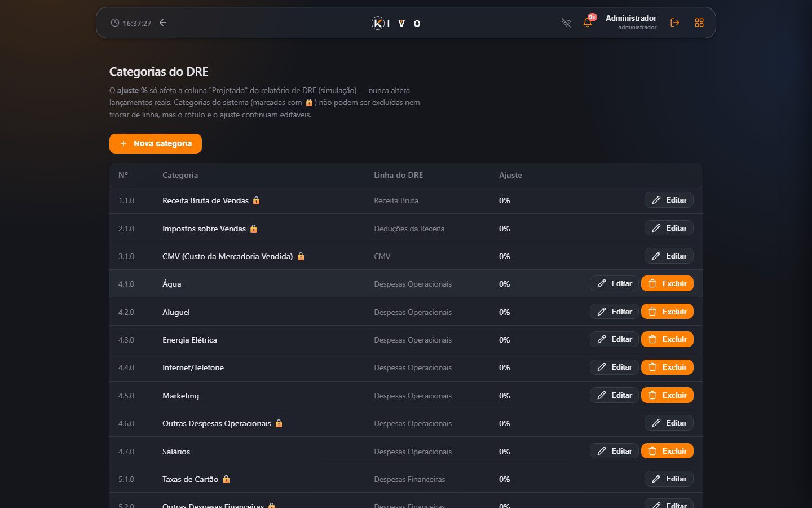The image size is (812, 508).
Task: Click the Administrador user profile name
Action: tap(631, 18)
